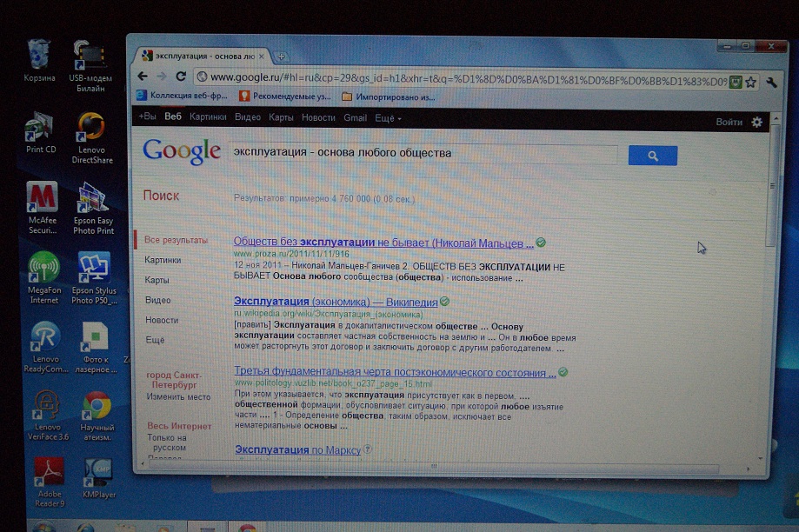The image size is (799, 532).
Task: Select Все результаты in left sidebar
Action: click(176, 240)
